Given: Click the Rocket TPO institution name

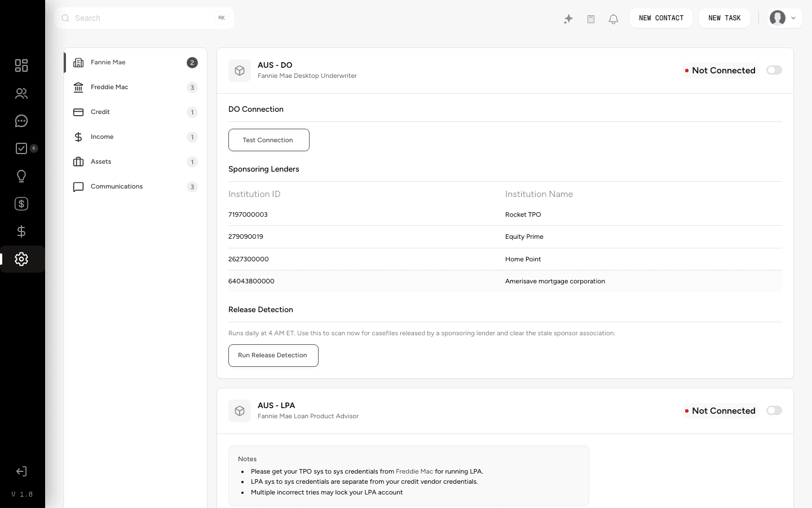Looking at the screenshot, I should (x=523, y=214).
